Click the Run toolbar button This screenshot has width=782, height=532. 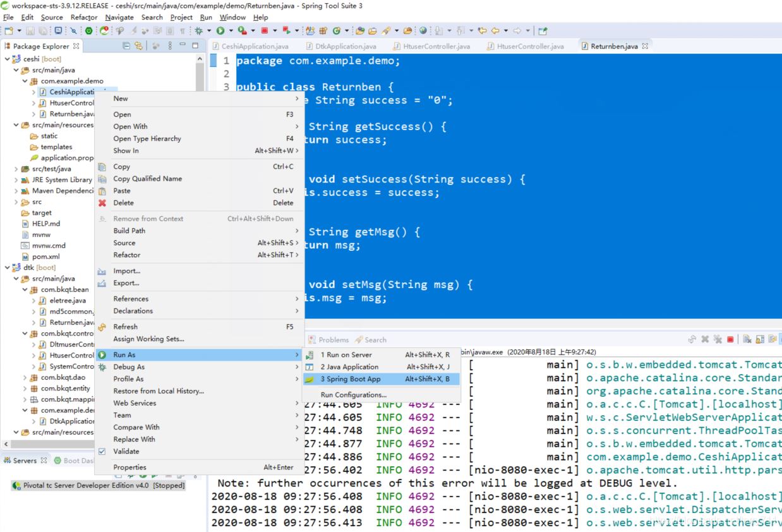coord(220,30)
